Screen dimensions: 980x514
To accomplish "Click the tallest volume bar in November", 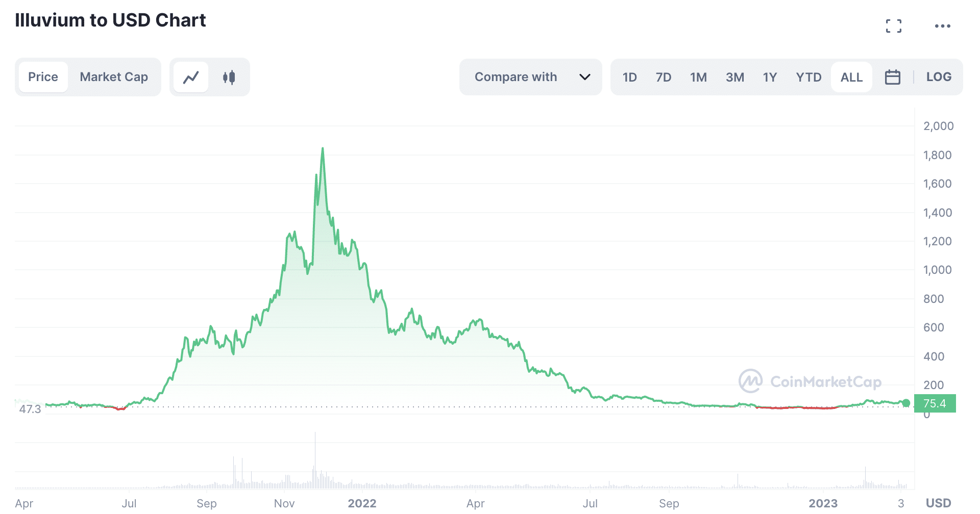I will coord(315,460).
